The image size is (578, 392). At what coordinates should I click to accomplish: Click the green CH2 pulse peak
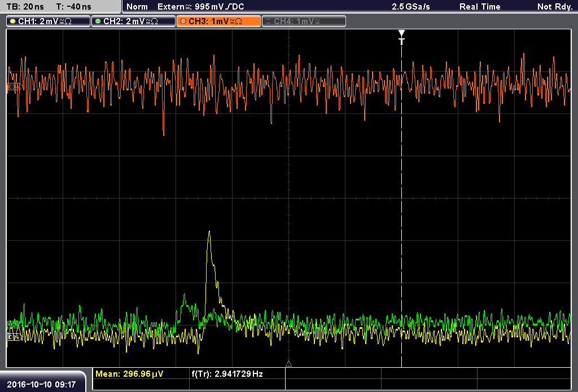[185, 295]
